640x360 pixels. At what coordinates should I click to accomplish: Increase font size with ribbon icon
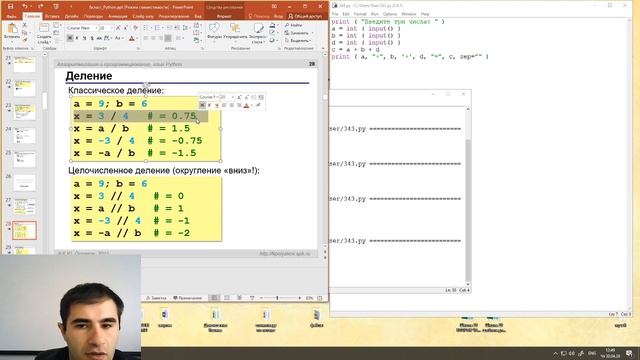pyautogui.click(x=118, y=28)
